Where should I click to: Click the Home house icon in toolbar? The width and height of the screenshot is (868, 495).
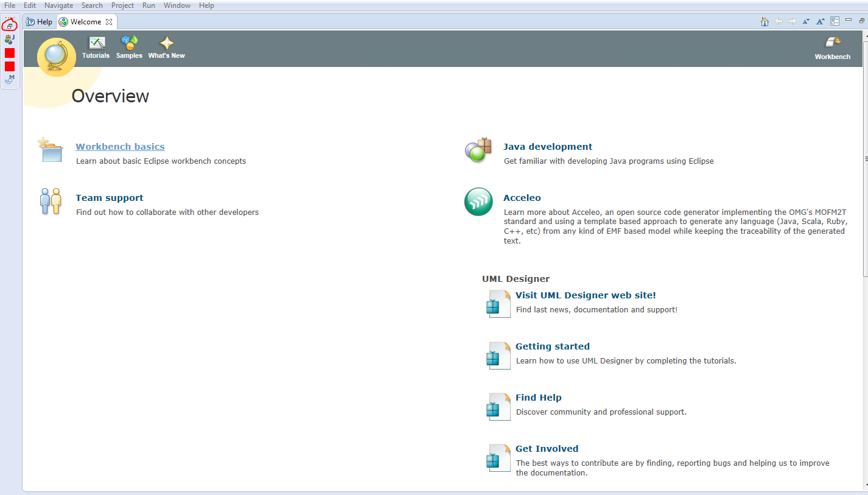pos(765,21)
